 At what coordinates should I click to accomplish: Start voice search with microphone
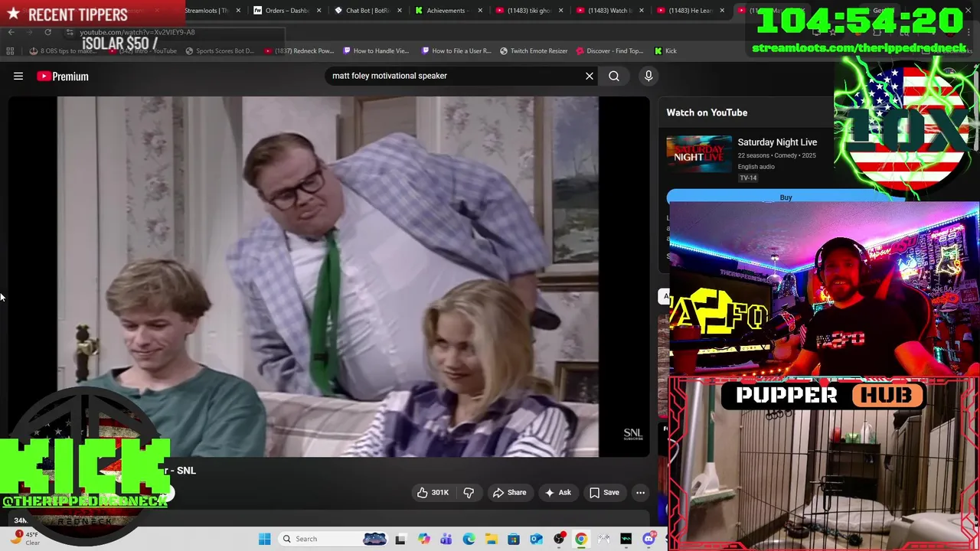pyautogui.click(x=648, y=76)
